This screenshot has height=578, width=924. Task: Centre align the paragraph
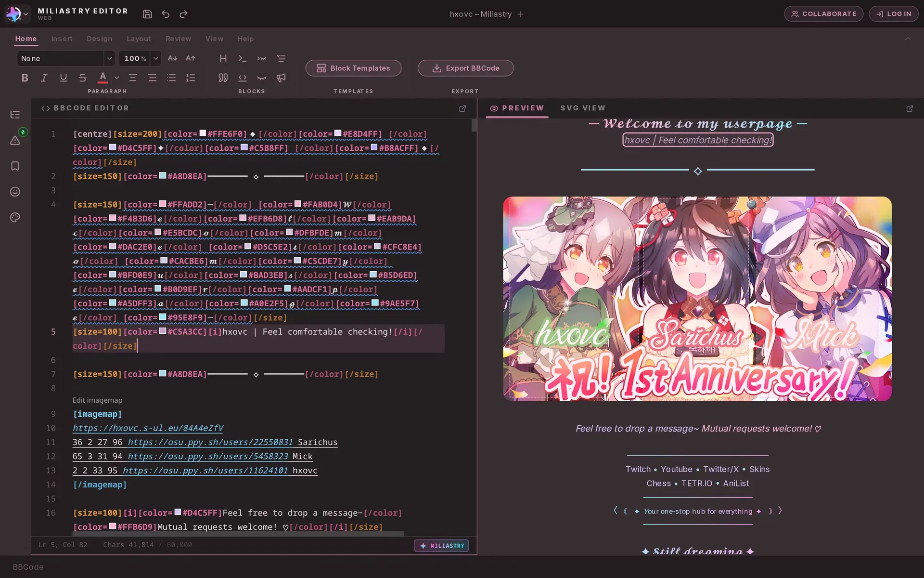click(133, 78)
